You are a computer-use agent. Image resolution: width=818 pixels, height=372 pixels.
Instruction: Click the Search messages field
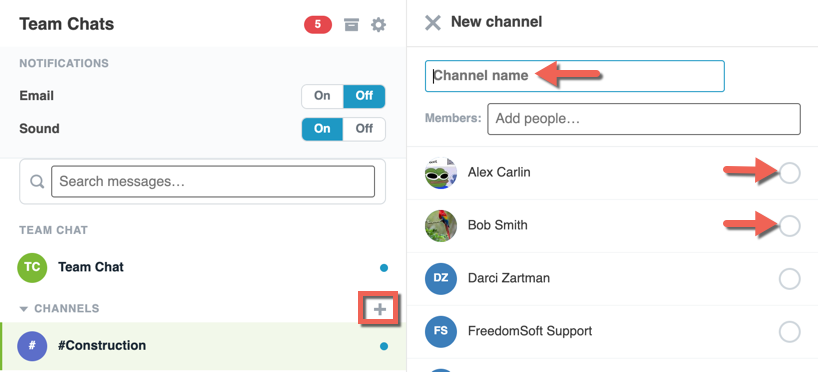pos(213,182)
